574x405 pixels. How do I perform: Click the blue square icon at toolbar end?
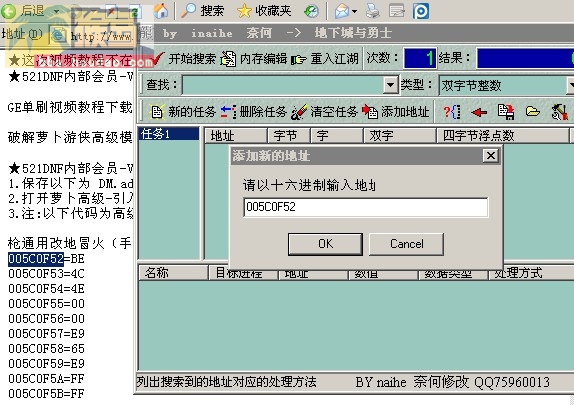click(421, 11)
